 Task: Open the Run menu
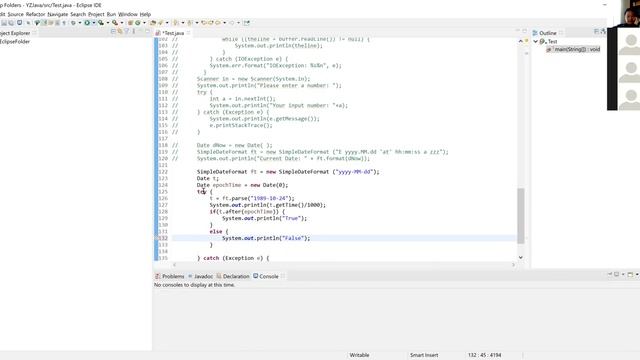[x=111, y=14]
